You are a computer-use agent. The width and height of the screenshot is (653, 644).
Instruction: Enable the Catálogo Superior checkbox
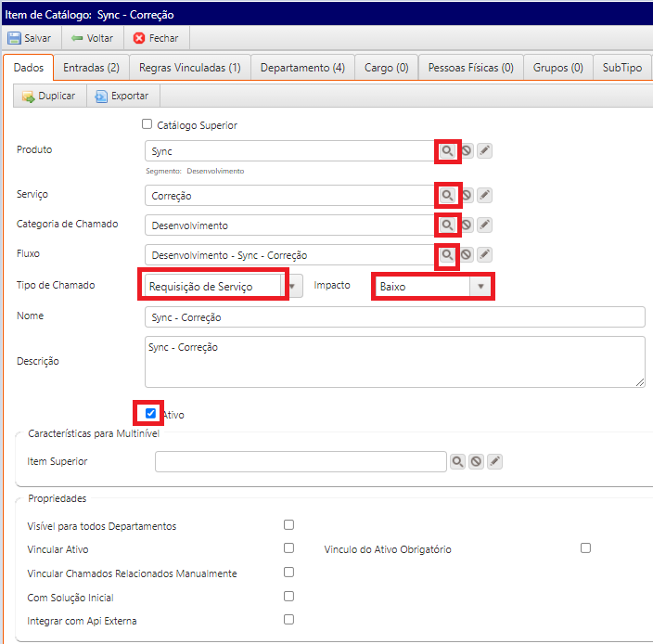pyautogui.click(x=147, y=124)
